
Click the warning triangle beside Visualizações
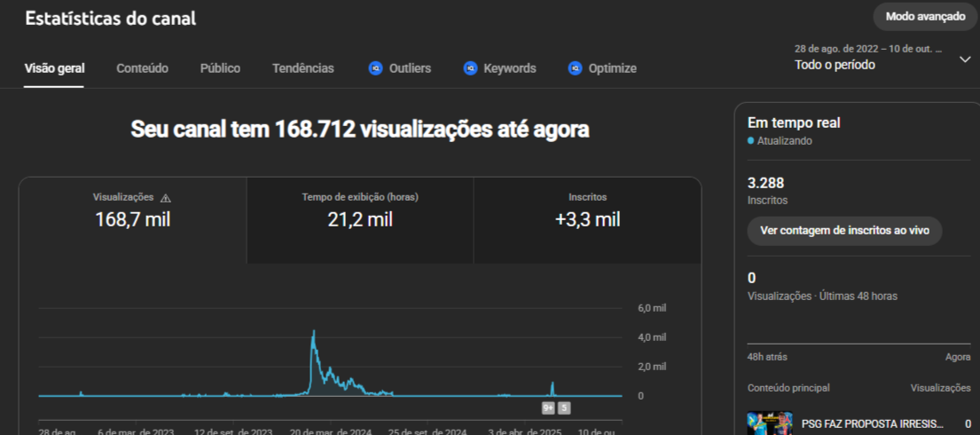coord(166,198)
